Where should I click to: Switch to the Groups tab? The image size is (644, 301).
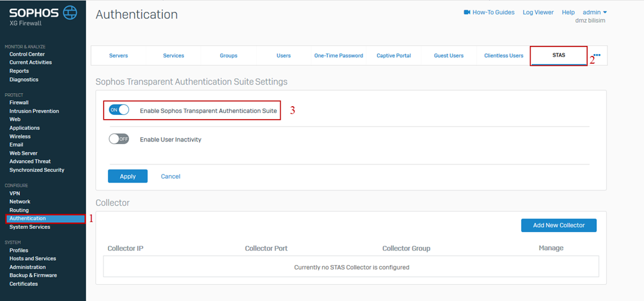click(228, 55)
